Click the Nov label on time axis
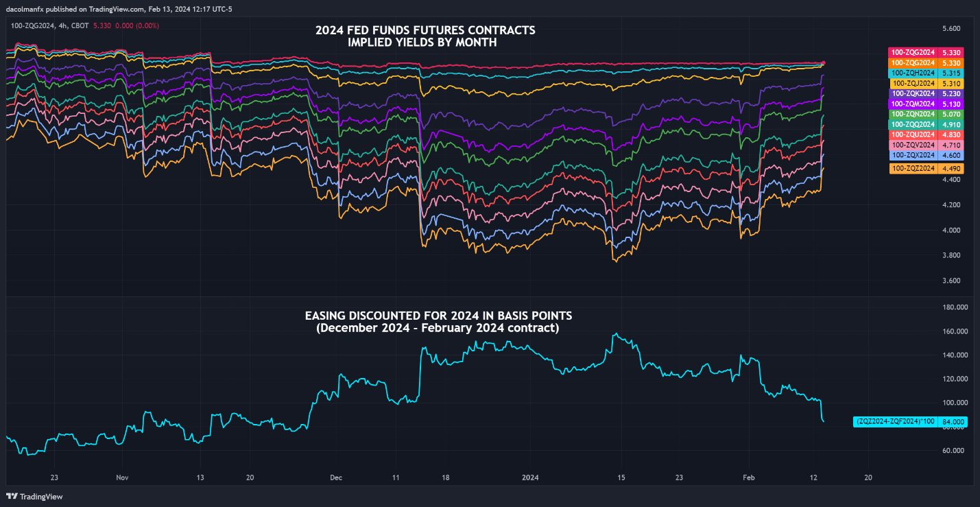This screenshot has width=980, height=507. click(x=122, y=477)
